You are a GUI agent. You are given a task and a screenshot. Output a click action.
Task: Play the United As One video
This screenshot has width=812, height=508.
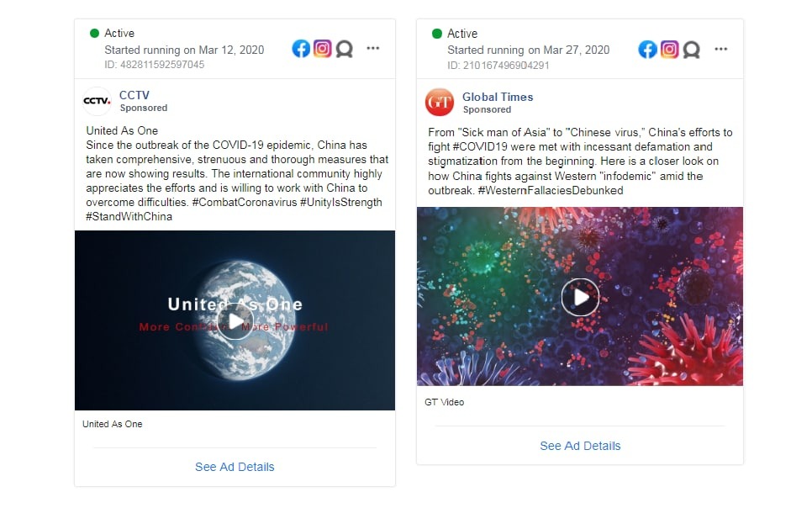tap(235, 321)
